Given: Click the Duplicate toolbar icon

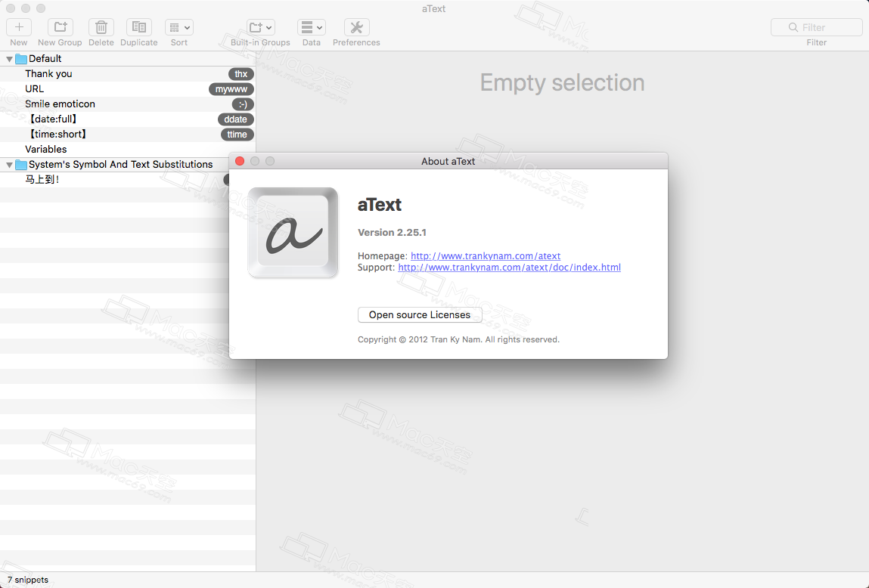Looking at the screenshot, I should pos(138,27).
